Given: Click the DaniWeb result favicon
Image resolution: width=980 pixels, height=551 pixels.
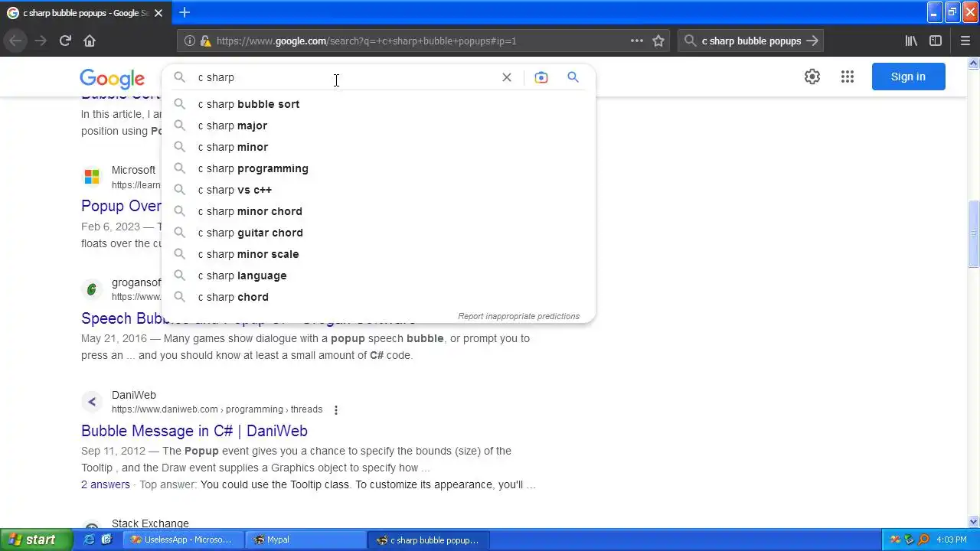Looking at the screenshot, I should tap(92, 402).
